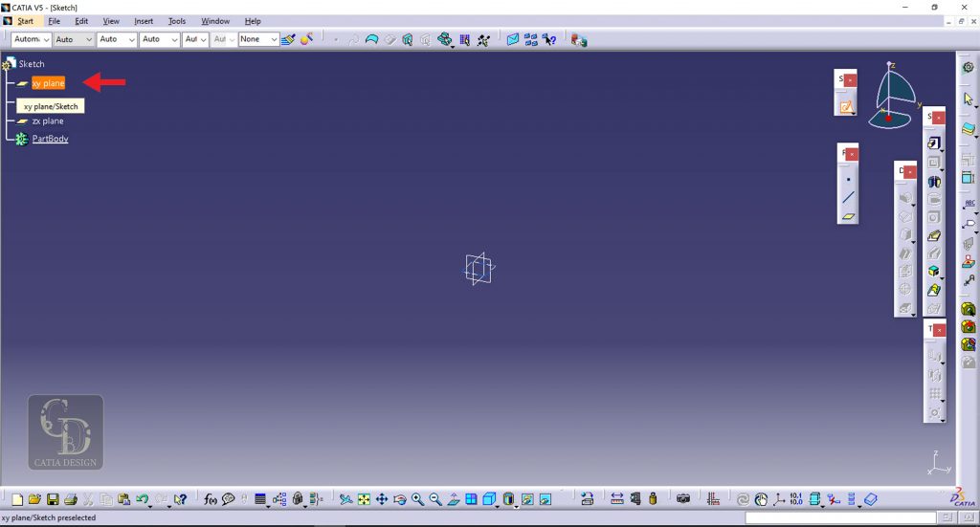Screen dimensions: 980x527
Task: Click the command input field in status bar
Action: tap(834, 517)
